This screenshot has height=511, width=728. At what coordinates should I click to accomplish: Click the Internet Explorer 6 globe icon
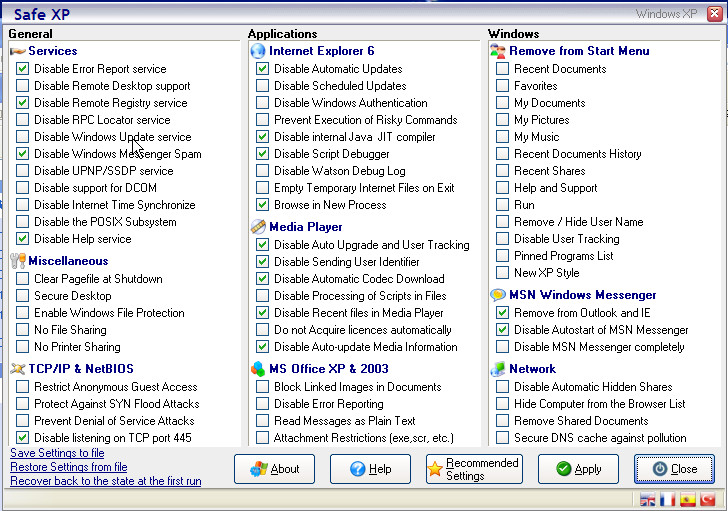coord(258,51)
